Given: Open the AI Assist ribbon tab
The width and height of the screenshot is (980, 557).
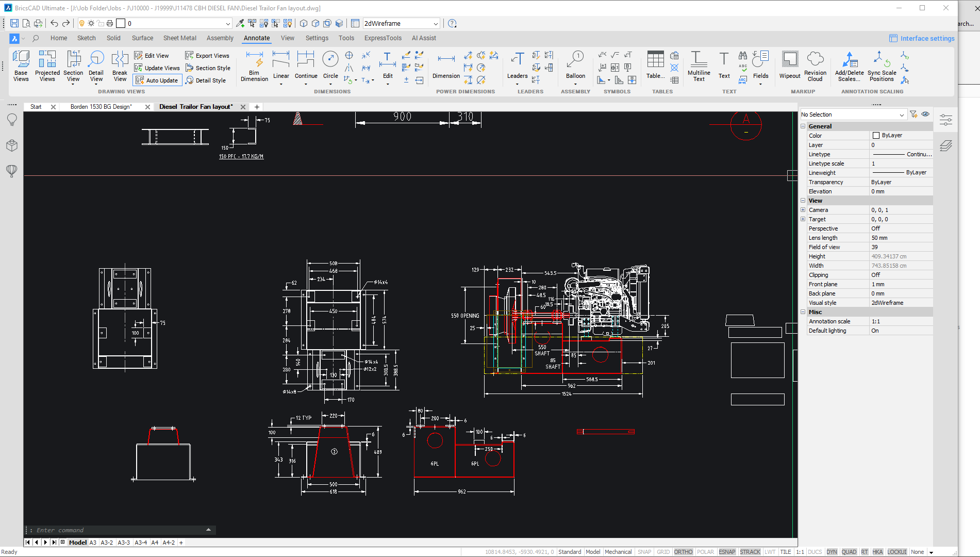Looking at the screenshot, I should (424, 38).
